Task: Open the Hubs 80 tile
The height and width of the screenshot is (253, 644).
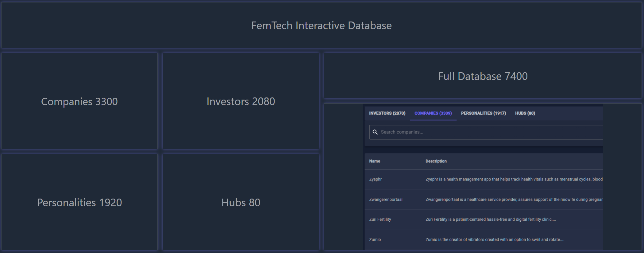Action: pos(241,202)
